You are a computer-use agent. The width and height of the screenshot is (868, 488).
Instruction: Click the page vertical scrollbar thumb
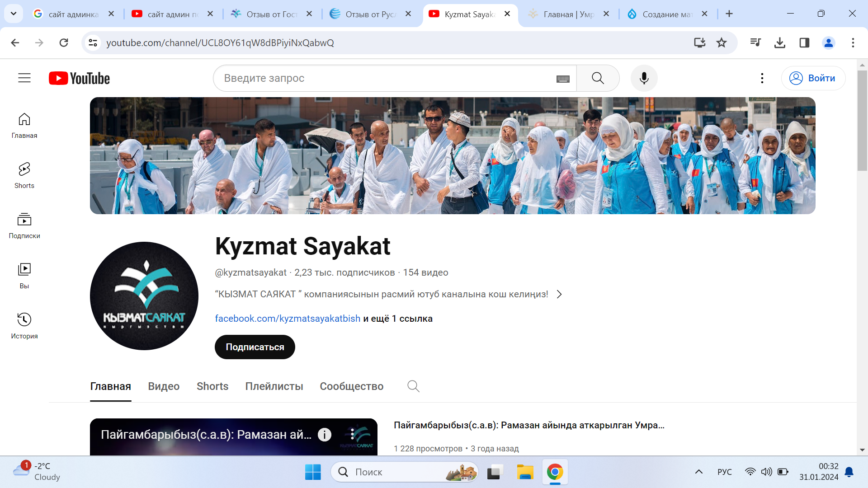click(862, 120)
